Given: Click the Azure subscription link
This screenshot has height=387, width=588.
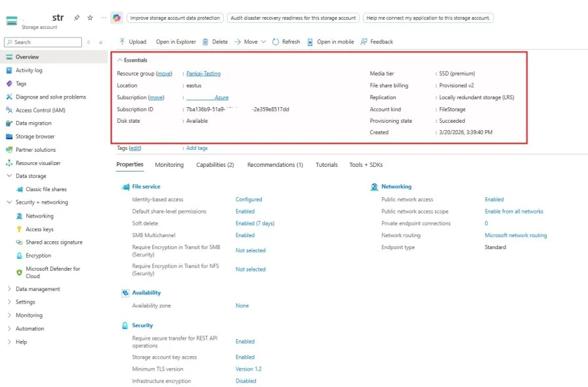Looking at the screenshot, I should [x=207, y=98].
